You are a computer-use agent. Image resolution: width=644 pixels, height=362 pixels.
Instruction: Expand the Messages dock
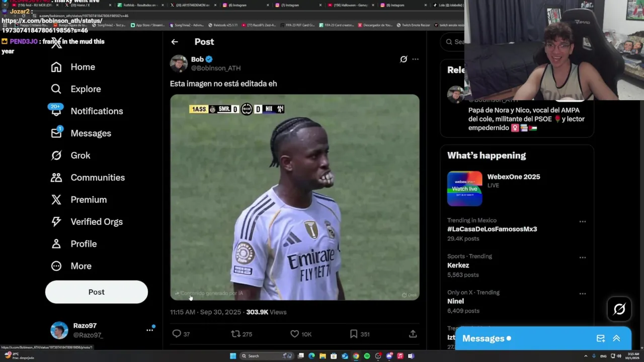click(x=616, y=338)
